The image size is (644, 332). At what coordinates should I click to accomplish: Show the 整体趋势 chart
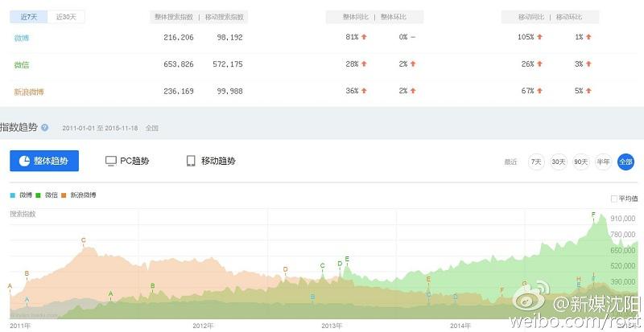click(x=44, y=161)
